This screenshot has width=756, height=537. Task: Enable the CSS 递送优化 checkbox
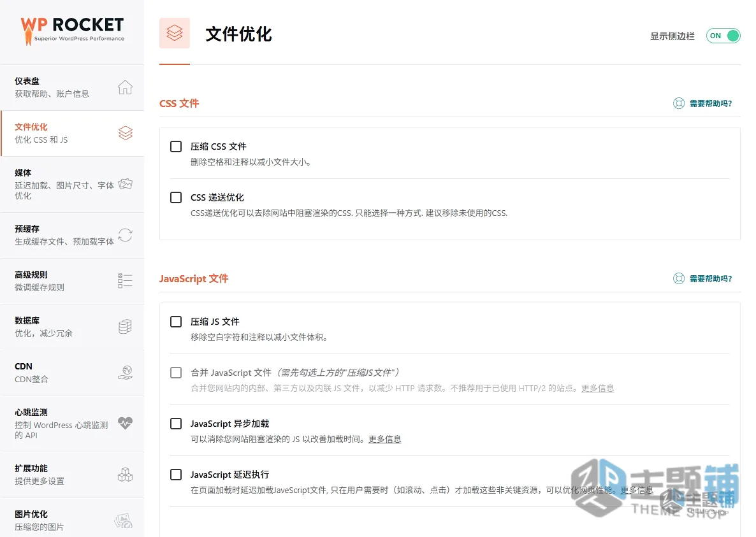[176, 197]
